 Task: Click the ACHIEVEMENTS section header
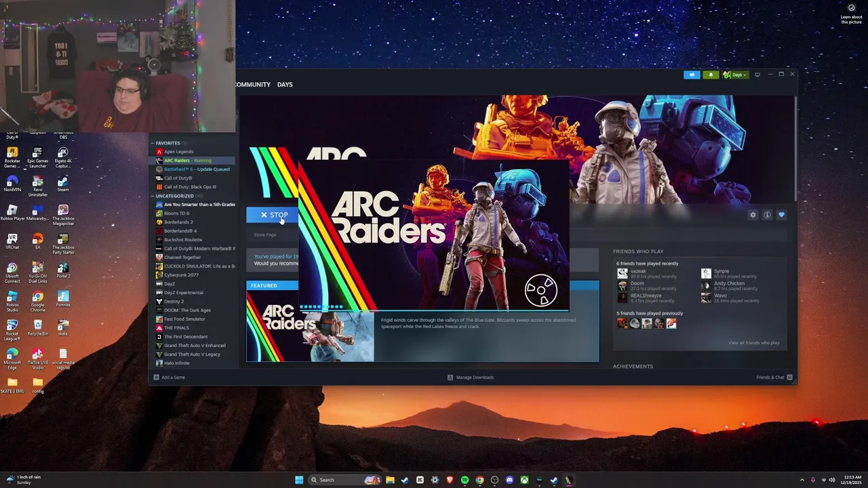click(x=633, y=367)
